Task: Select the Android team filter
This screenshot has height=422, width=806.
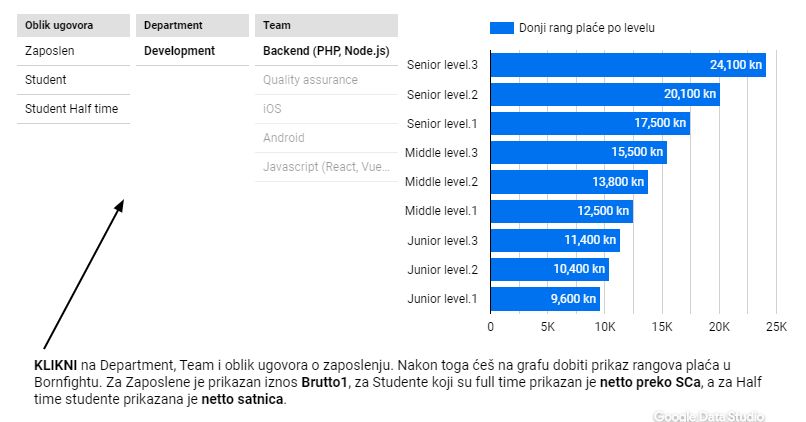Action: tap(326, 138)
